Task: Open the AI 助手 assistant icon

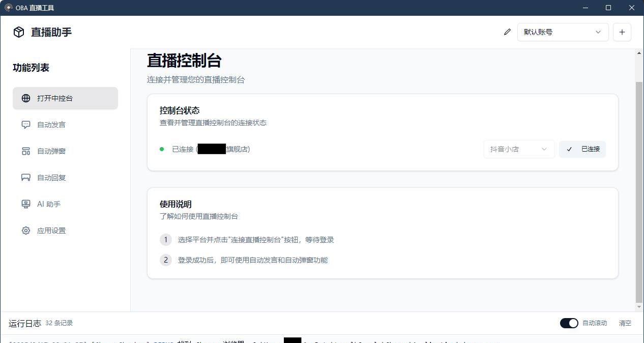Action: pos(25,204)
